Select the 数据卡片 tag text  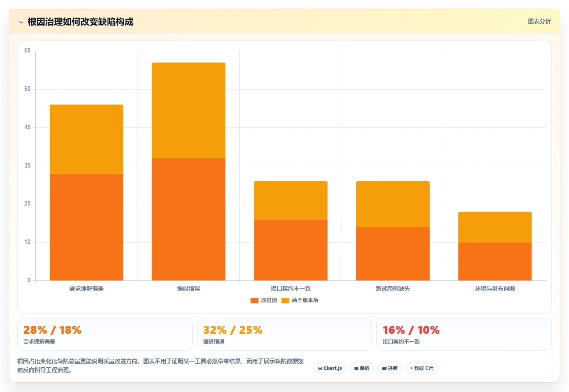pos(424,368)
